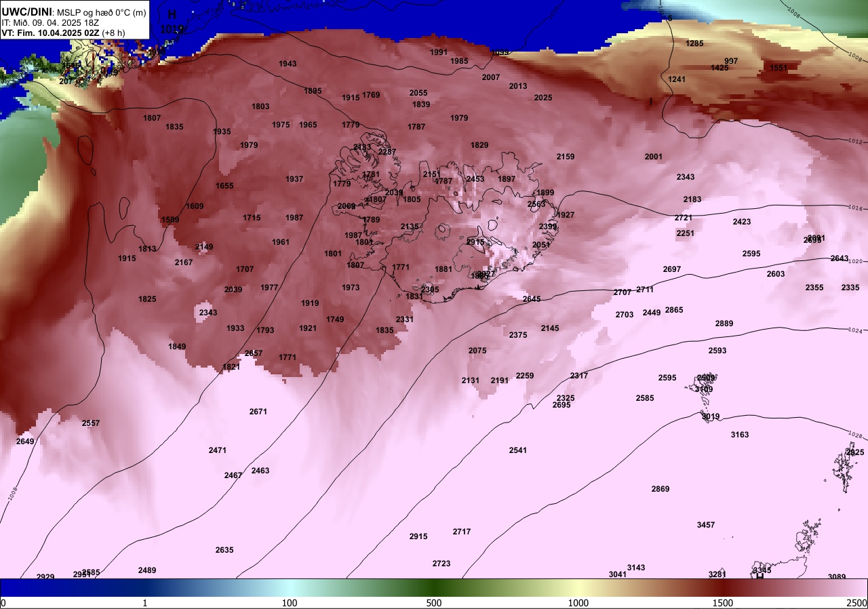Image resolution: width=868 pixels, height=609 pixels.
Task: Click the freezing level value '2489'
Action: click(147, 570)
